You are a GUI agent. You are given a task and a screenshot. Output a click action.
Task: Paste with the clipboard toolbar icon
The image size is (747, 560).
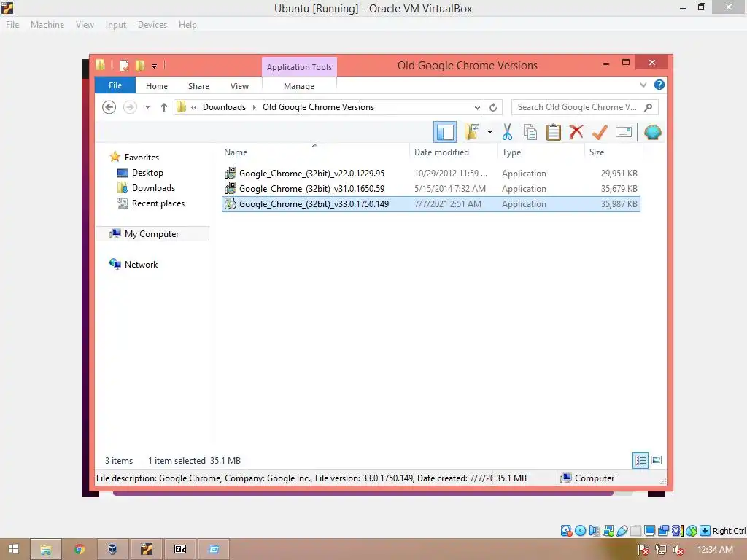point(553,132)
